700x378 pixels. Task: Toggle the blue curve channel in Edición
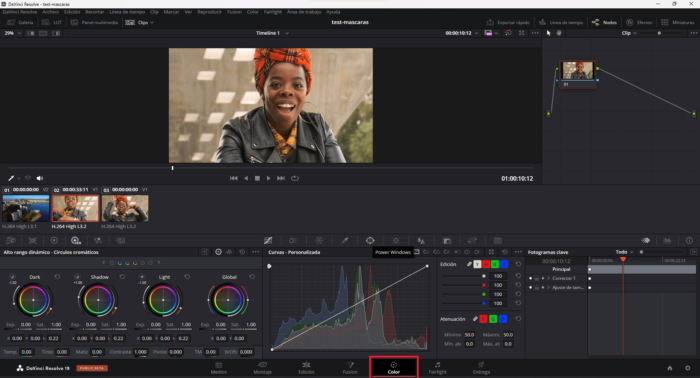click(504, 264)
